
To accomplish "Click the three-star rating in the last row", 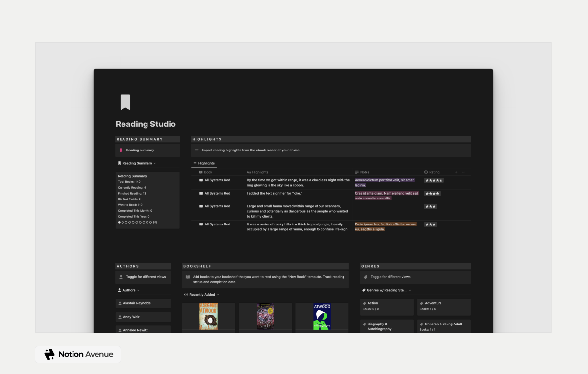I will 431,224.
